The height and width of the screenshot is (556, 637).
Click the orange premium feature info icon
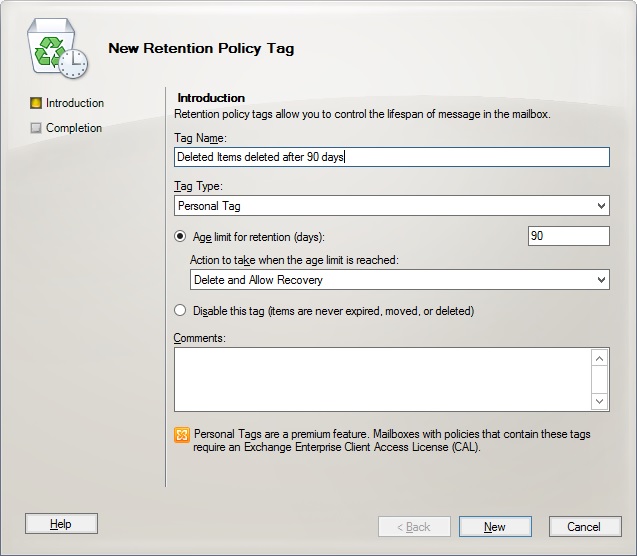point(182,435)
